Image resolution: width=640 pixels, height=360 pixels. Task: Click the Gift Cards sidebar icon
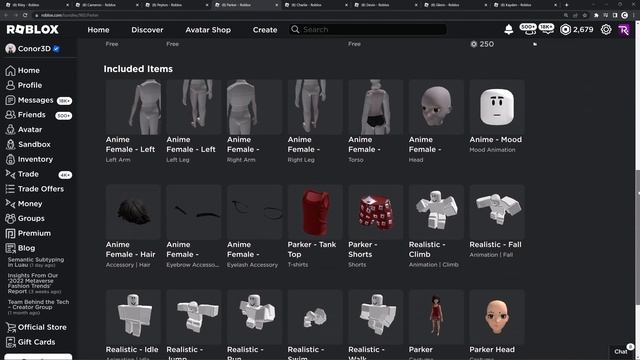tap(11, 342)
